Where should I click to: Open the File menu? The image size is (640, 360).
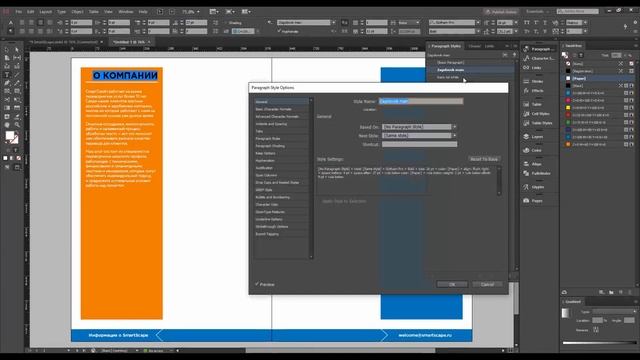(x=19, y=12)
